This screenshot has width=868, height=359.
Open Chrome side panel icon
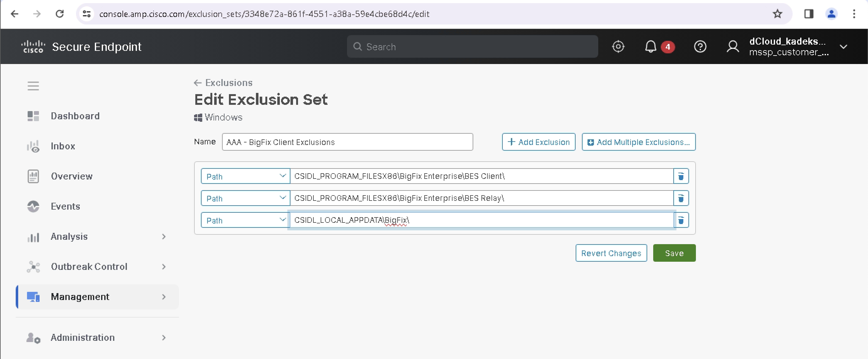pyautogui.click(x=808, y=14)
